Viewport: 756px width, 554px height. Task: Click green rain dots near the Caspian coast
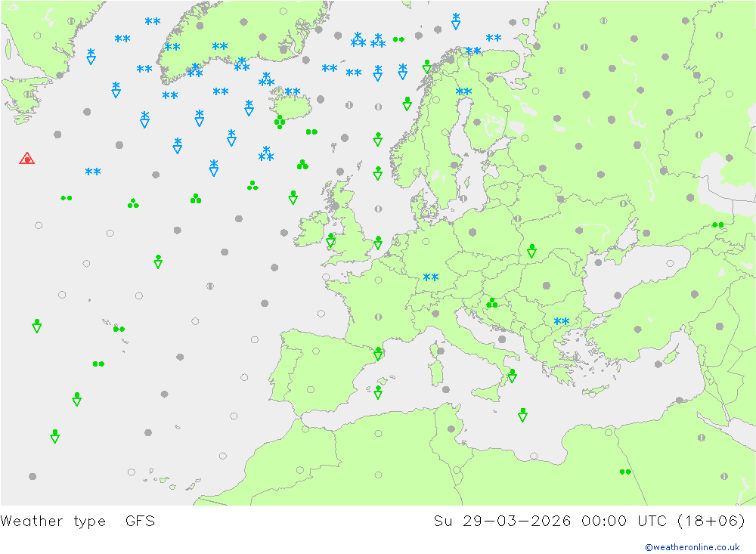coord(718,224)
